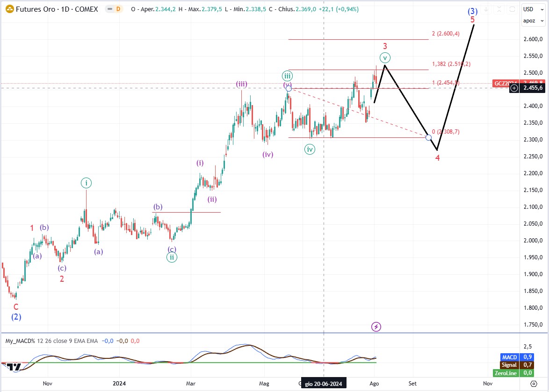Click the faded down-arrow pane button

point(485,9)
